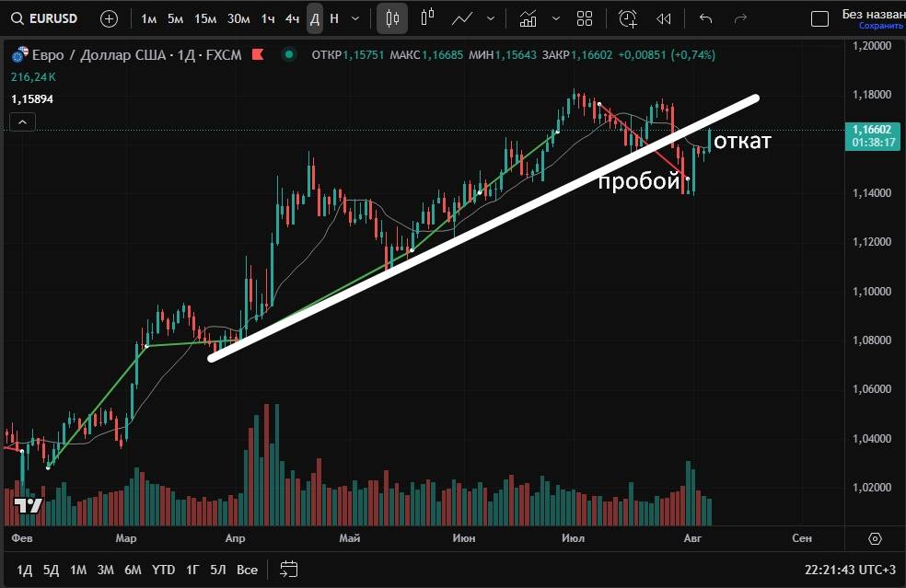Click the add symbol plus icon
Image resolution: width=906 pixels, height=588 pixels.
(109, 18)
